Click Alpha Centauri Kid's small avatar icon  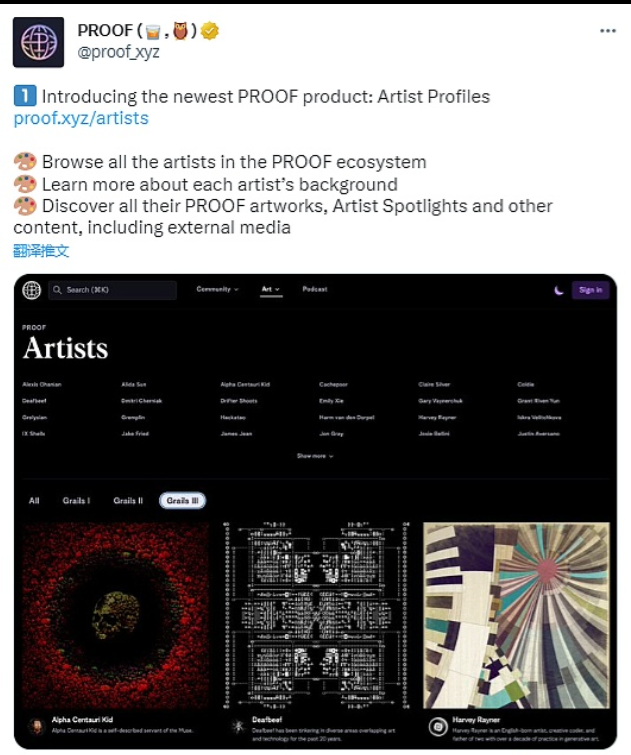tap(36, 725)
